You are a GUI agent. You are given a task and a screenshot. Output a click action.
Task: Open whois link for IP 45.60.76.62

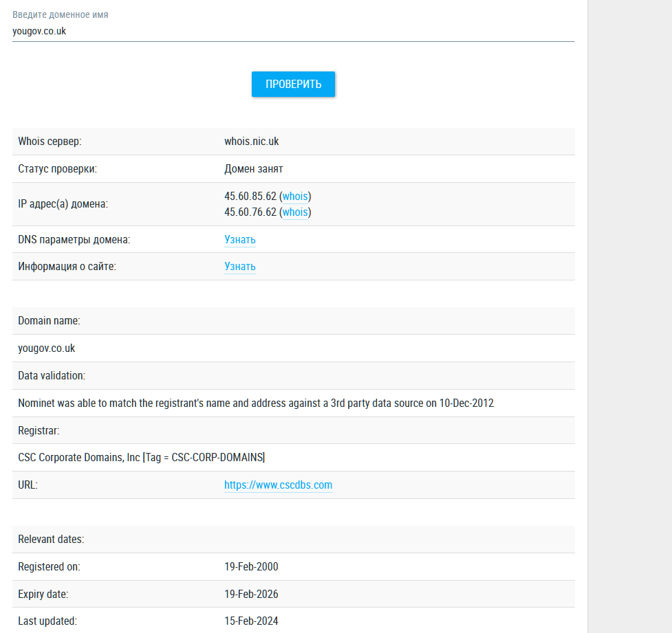coord(295,212)
